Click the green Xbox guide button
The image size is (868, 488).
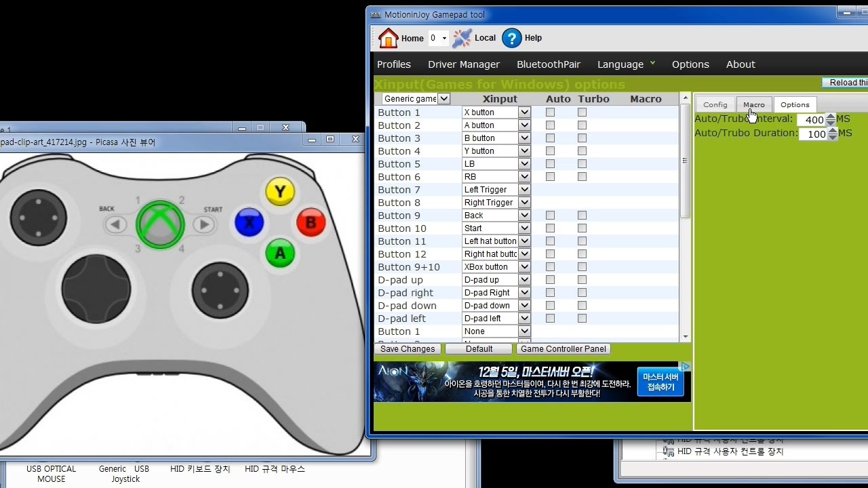[160, 224]
